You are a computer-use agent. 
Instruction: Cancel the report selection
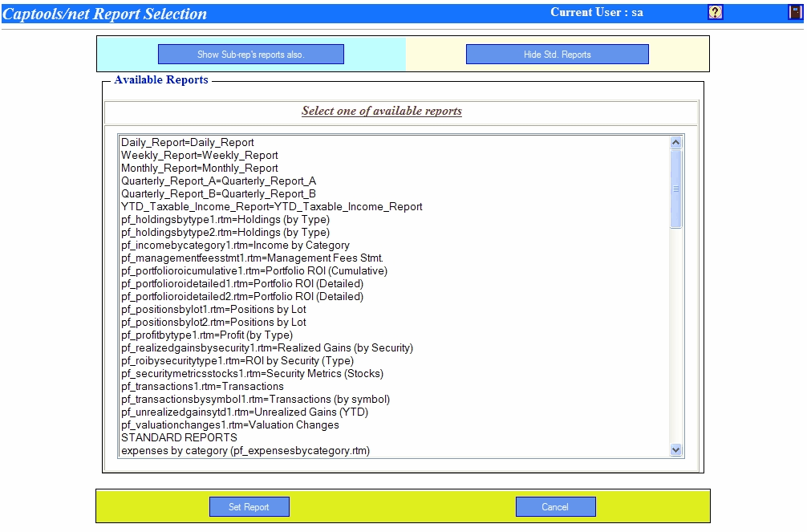pos(556,506)
